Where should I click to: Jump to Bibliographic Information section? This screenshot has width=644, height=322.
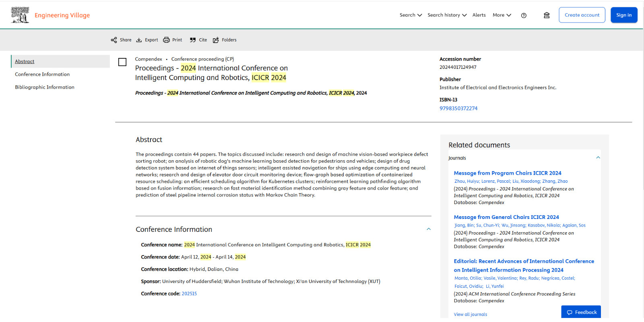coord(45,87)
